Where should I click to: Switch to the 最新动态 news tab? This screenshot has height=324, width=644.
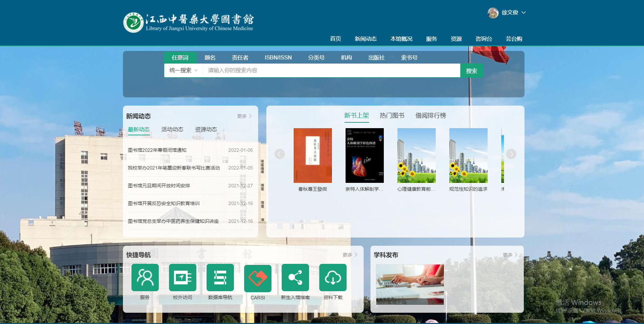(x=139, y=130)
